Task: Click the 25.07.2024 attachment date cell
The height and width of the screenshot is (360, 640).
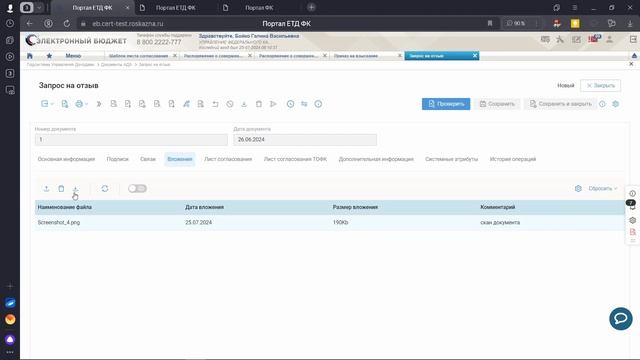Action: (x=198, y=222)
